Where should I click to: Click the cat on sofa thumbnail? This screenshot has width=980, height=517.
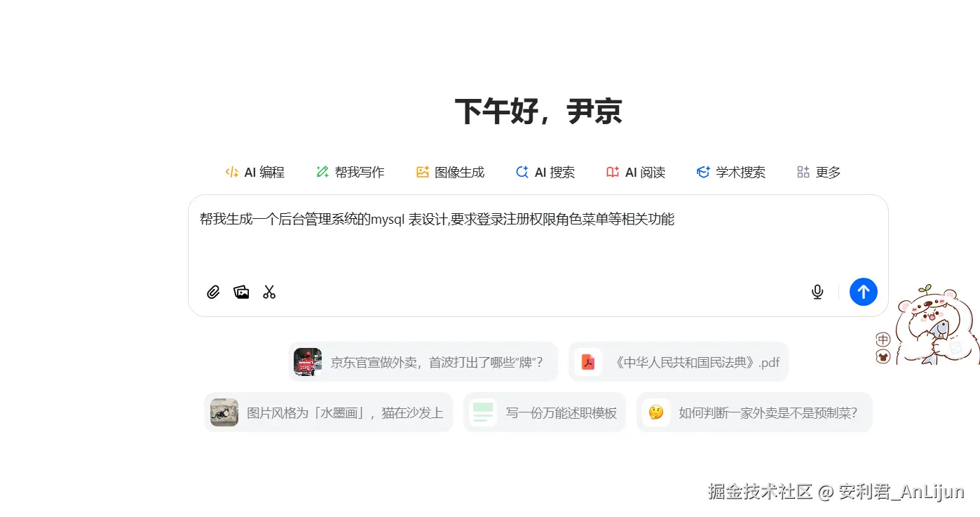224,412
